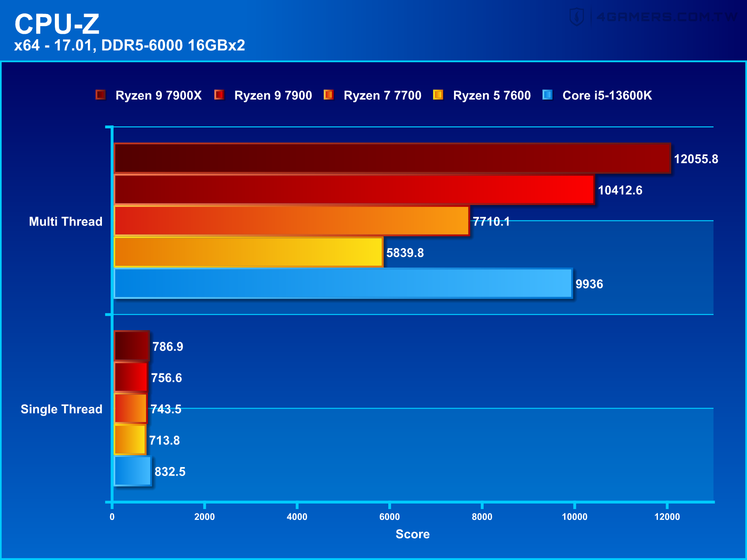The image size is (747, 560).
Task: Click the Multi Thread bar showing 12055.8
Action: point(392,158)
